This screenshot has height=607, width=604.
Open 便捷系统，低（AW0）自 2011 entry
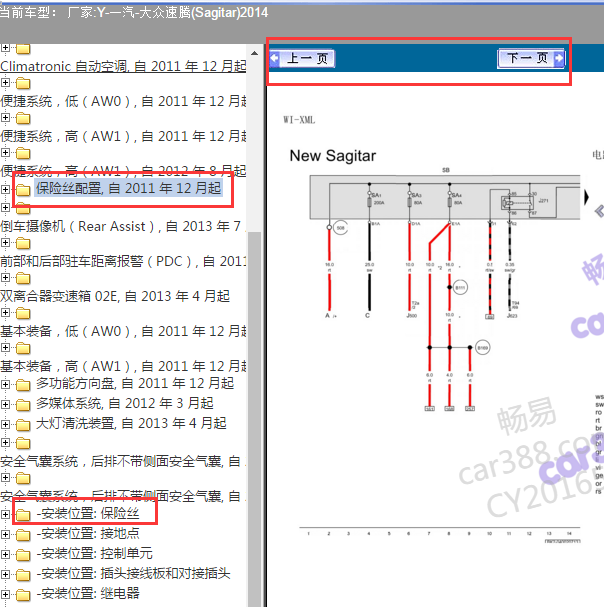point(123,101)
